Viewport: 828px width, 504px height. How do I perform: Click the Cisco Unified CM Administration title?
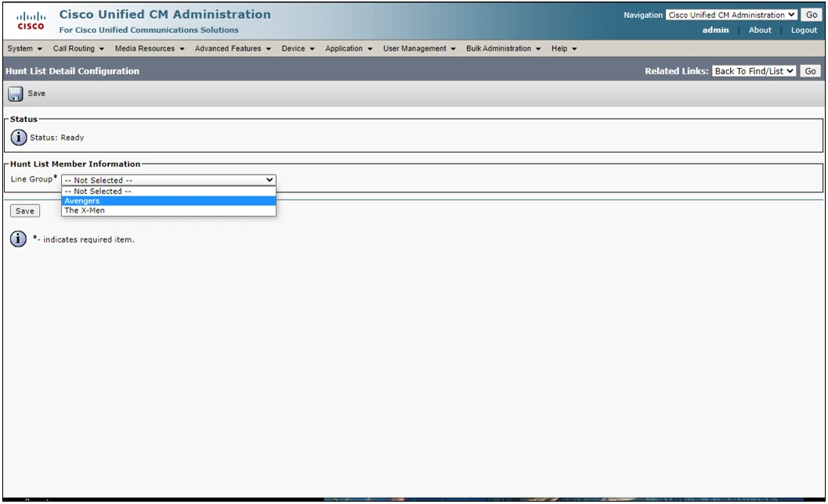click(x=165, y=14)
